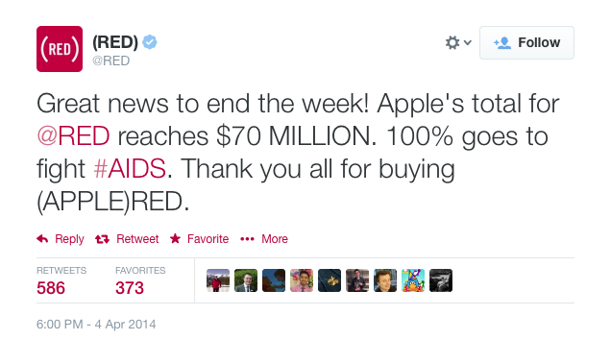Open the party hat cartoon avatar
This screenshot has width=611, height=364.
[413, 280]
